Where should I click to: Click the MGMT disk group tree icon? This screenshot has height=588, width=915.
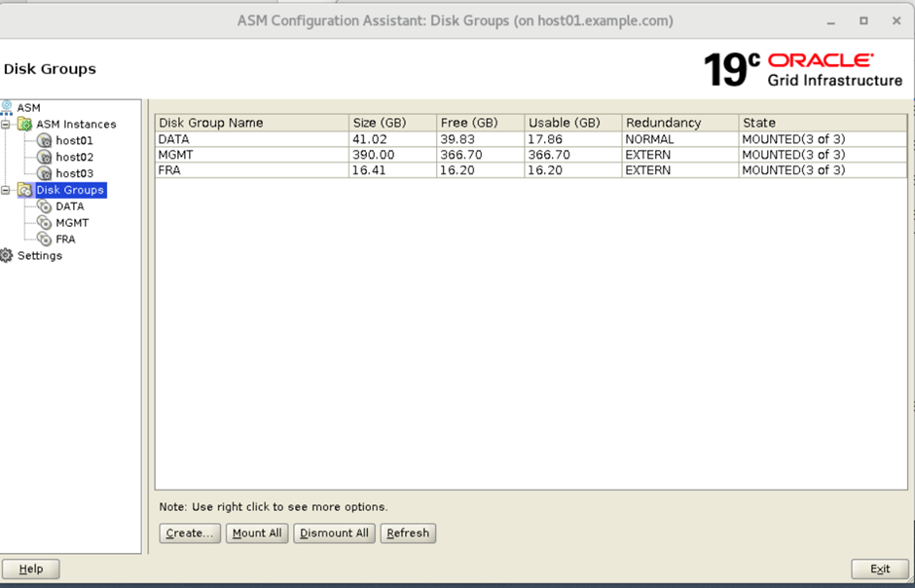pos(44,222)
